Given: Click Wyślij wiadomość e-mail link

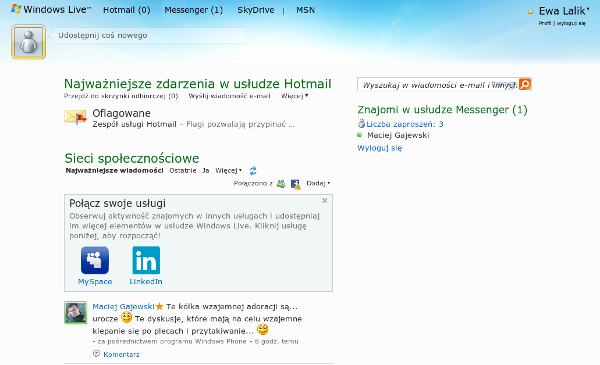Looking at the screenshot, I should coord(229,96).
